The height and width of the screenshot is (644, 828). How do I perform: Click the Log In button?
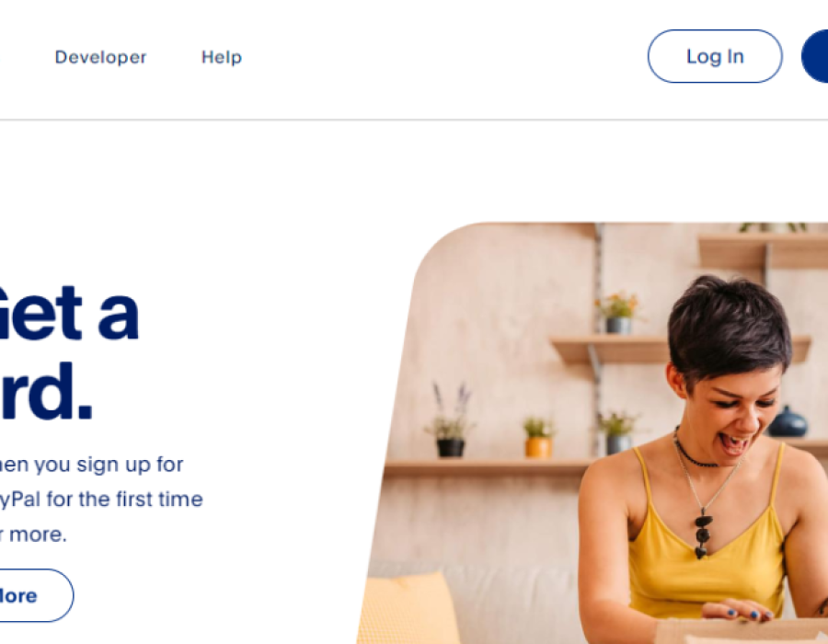pyautogui.click(x=715, y=56)
